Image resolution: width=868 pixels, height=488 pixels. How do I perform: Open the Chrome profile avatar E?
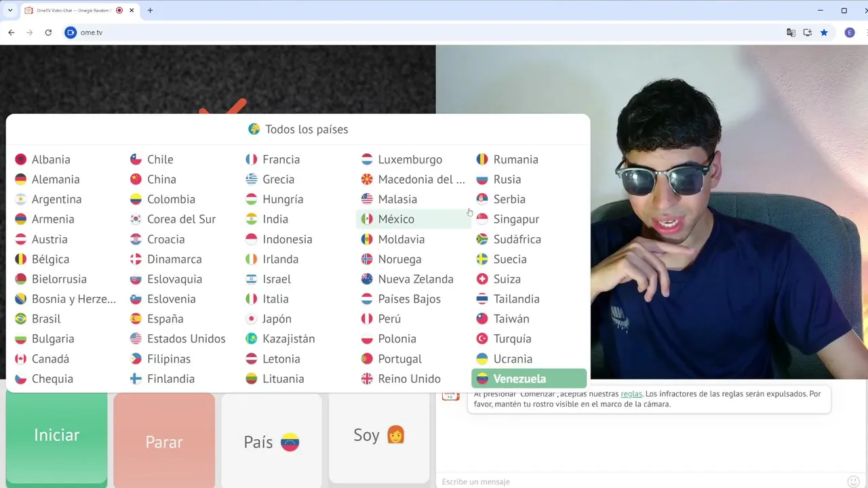click(x=850, y=33)
